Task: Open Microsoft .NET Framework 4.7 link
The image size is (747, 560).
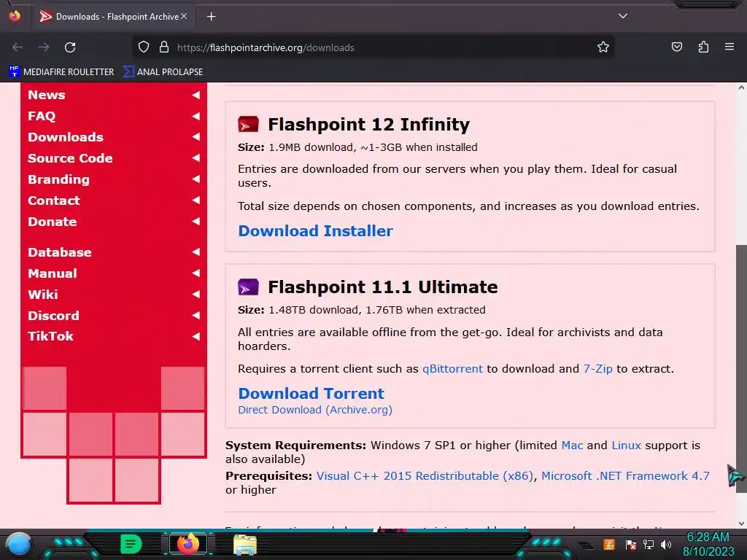Action: (625, 475)
